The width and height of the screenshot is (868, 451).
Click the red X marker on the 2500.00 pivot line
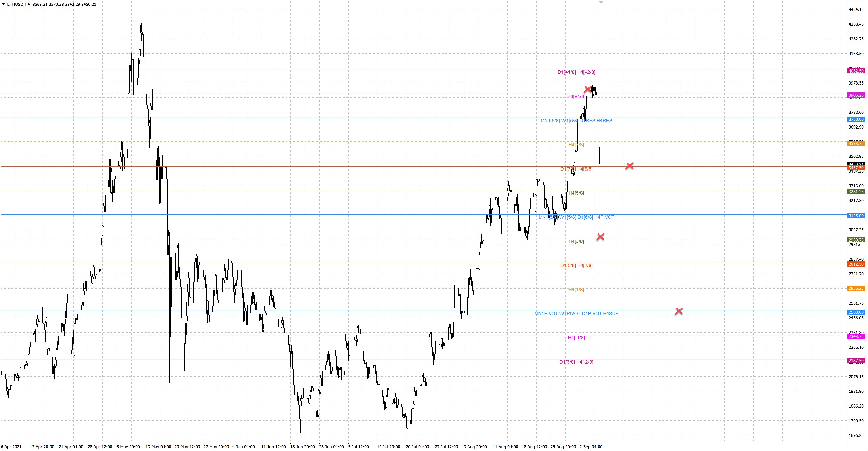[x=679, y=311]
